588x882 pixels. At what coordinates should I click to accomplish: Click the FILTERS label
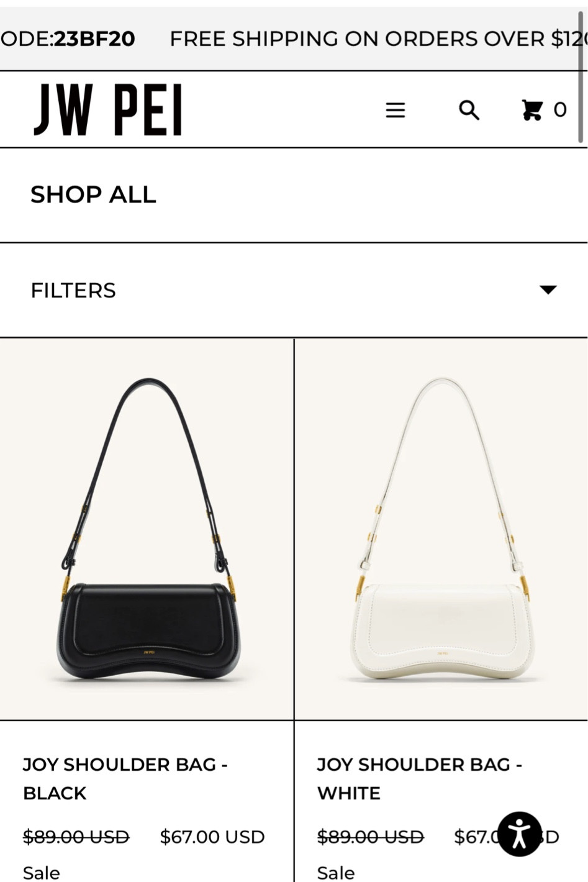(x=73, y=290)
